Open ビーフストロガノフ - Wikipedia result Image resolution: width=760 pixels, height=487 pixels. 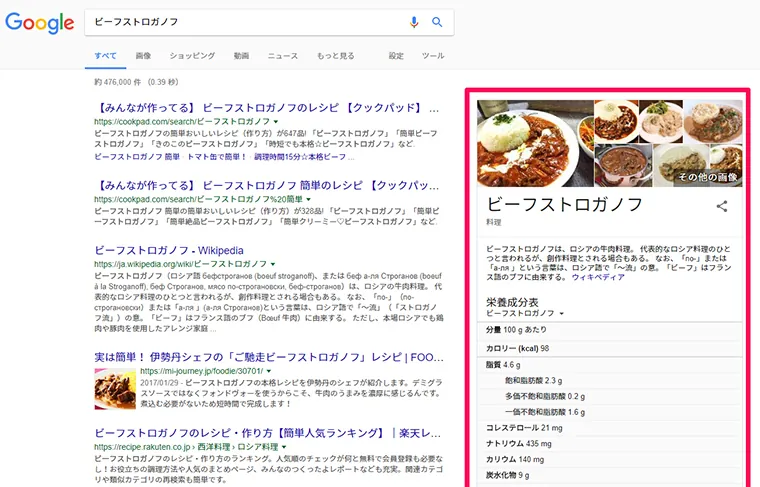click(x=169, y=251)
